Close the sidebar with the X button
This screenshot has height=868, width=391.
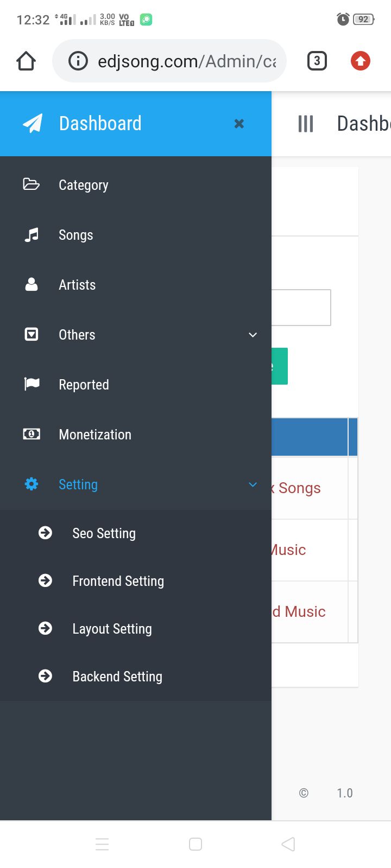(x=239, y=124)
